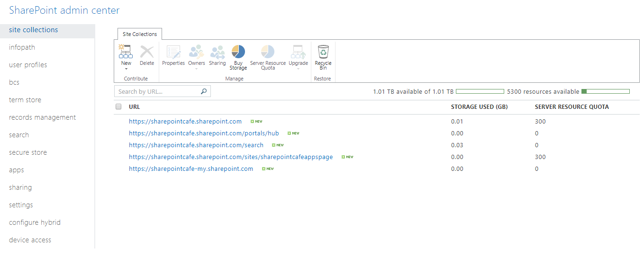Screen dimensions: 644x266
Task: Click the Owners ribbon icon
Action: (x=196, y=52)
